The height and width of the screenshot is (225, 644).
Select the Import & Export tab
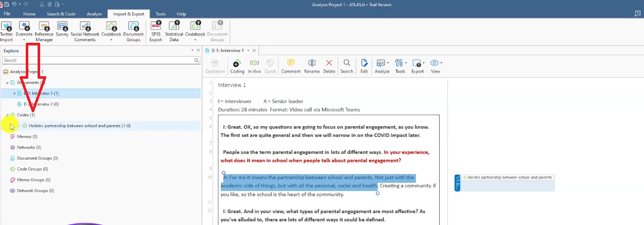tap(129, 14)
